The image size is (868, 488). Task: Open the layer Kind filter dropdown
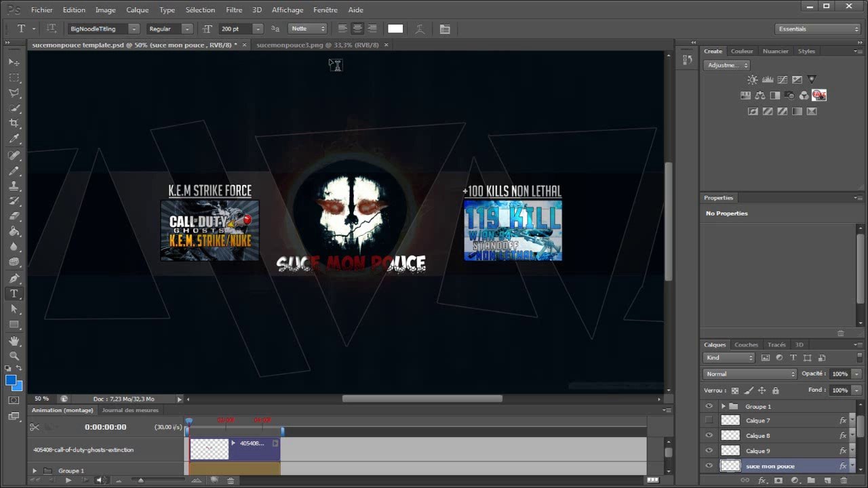(729, 358)
